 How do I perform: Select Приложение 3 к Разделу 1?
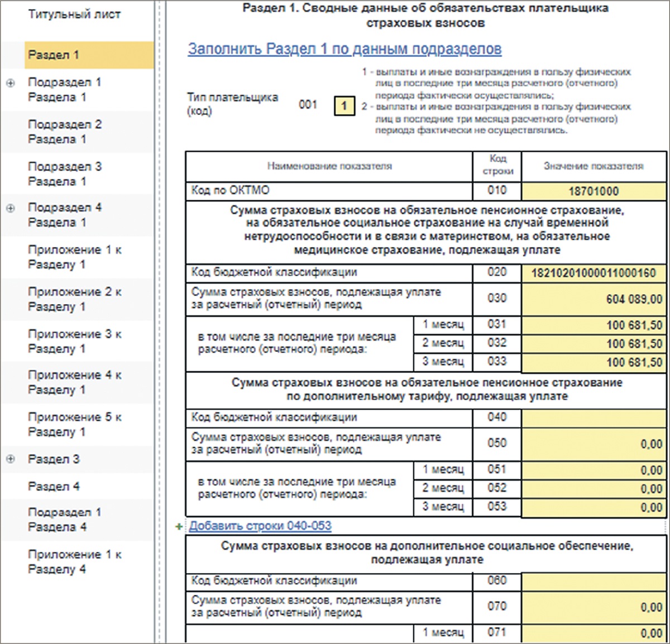click(x=74, y=341)
